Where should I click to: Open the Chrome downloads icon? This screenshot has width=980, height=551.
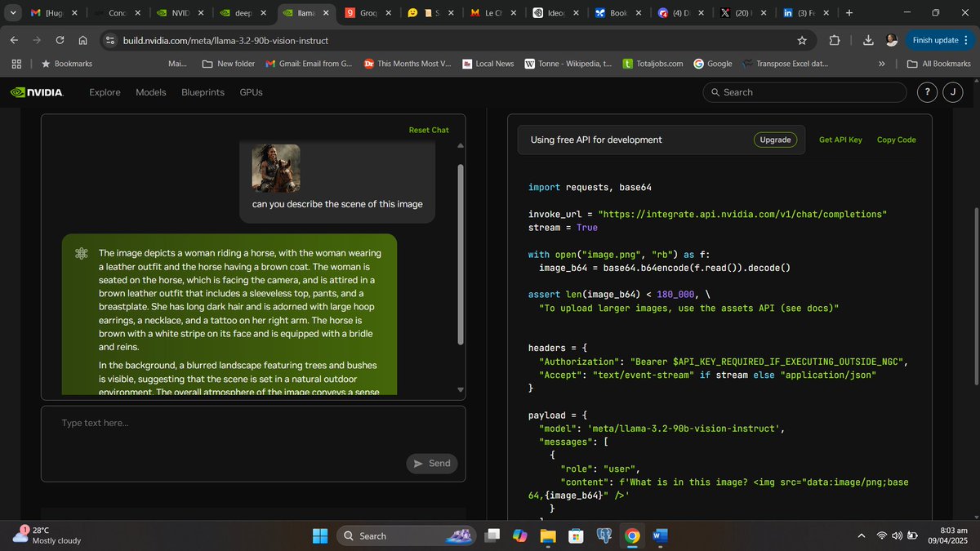point(868,40)
